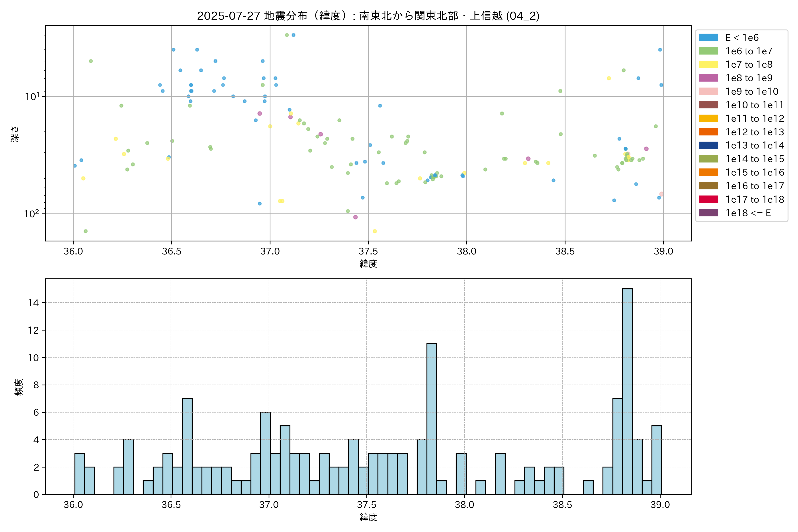Click the yellow '1e7 to 1e8' legend swatch
Screen dimensions: 798x532
pos(708,65)
